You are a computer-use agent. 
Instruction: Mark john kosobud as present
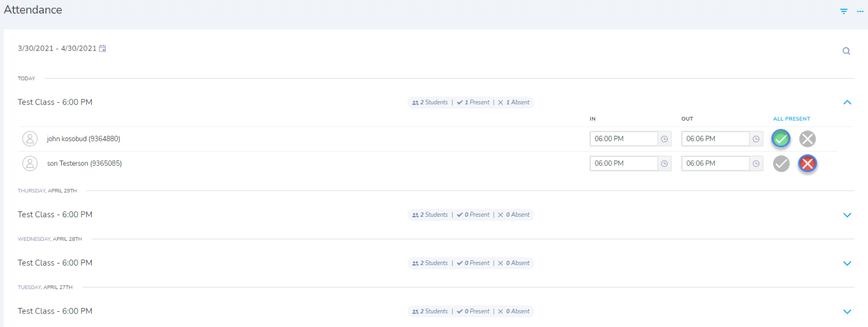(781, 139)
